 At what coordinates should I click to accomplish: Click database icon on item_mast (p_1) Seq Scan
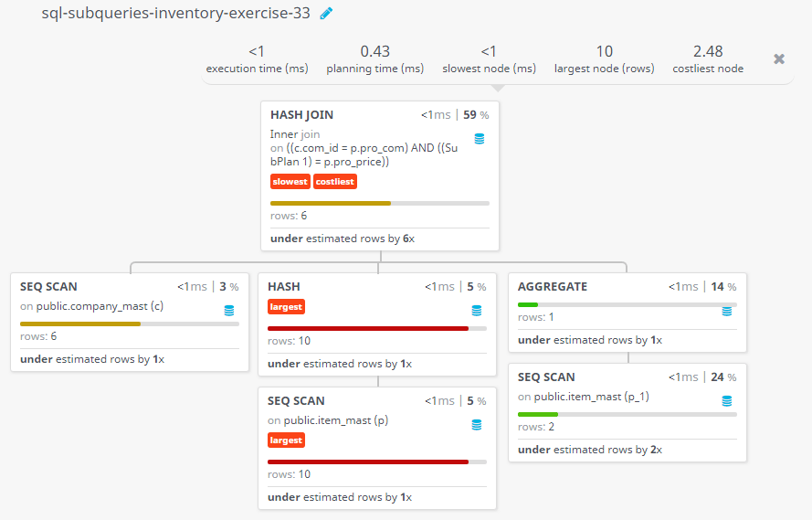click(x=727, y=401)
